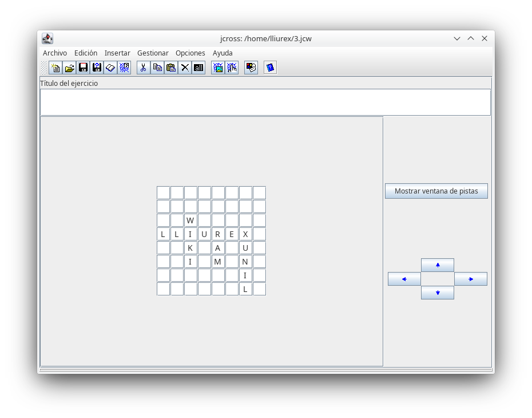Click the Título del ejercicio text field
Screen dimensions: 532x418
[265, 102]
